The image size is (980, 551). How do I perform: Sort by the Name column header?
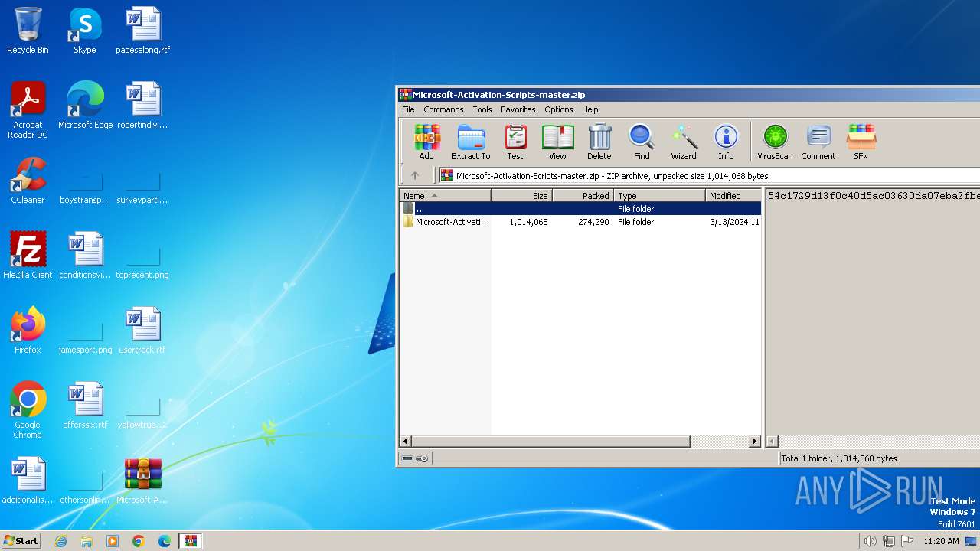445,196
